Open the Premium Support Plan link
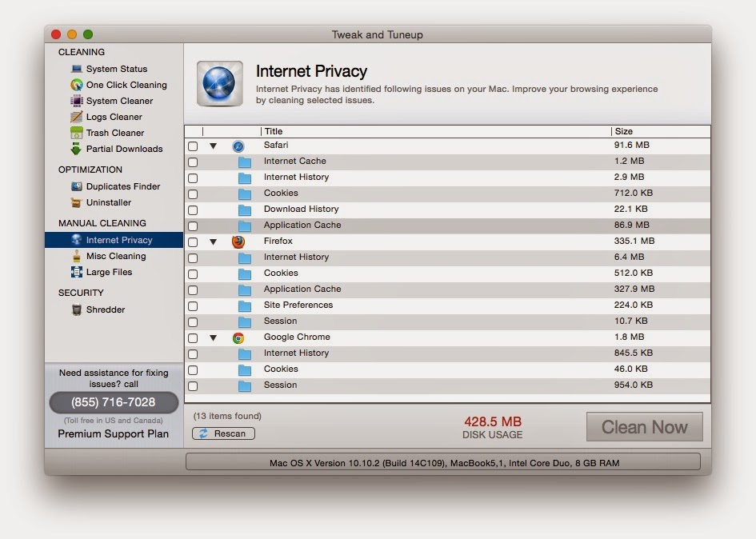This screenshot has height=539, width=756. [114, 433]
